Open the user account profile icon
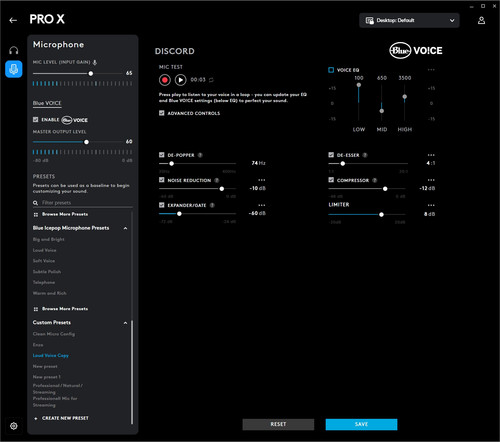 click(481, 20)
